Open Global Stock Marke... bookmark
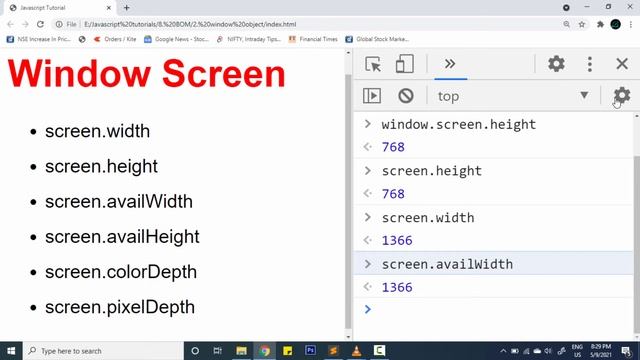Screen dimensions: 640x360 click(377, 39)
